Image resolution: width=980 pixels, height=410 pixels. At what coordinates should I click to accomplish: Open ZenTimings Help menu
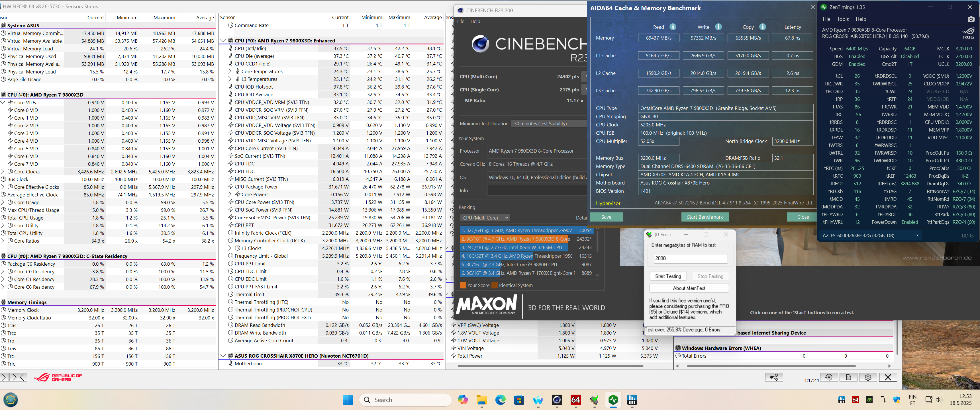coord(861,19)
